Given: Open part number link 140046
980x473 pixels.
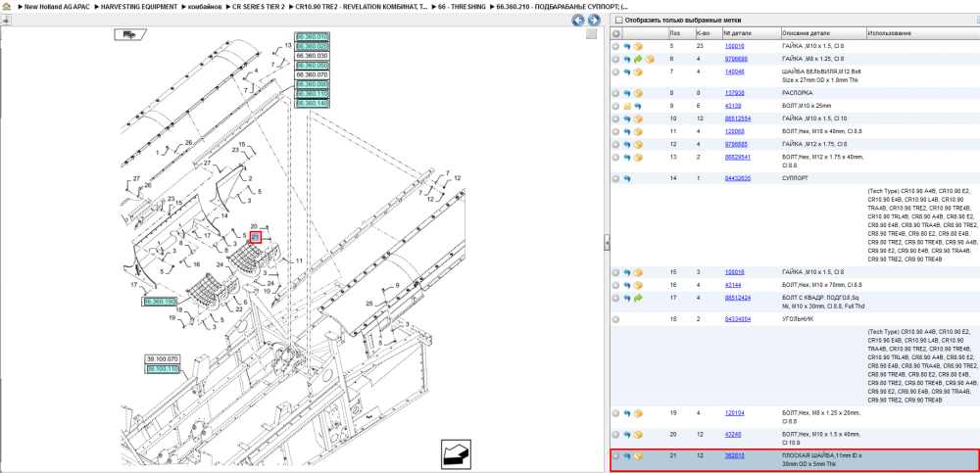Looking at the screenshot, I should pyautogui.click(x=734, y=71).
